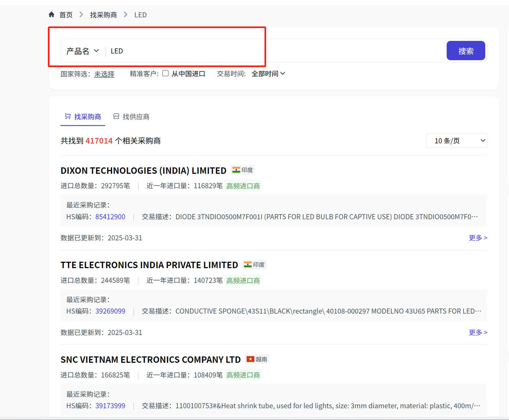Click the shopping cart icon on 找采购商 tab
Image resolution: width=509 pixels, height=420 pixels.
68,116
